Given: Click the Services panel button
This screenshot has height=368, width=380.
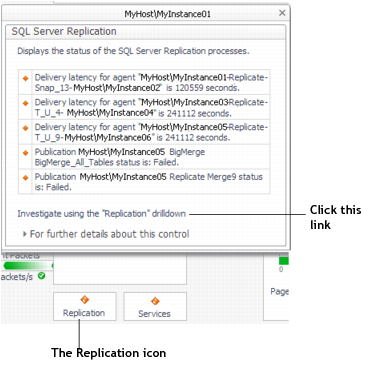Looking at the screenshot, I should tap(155, 307).
